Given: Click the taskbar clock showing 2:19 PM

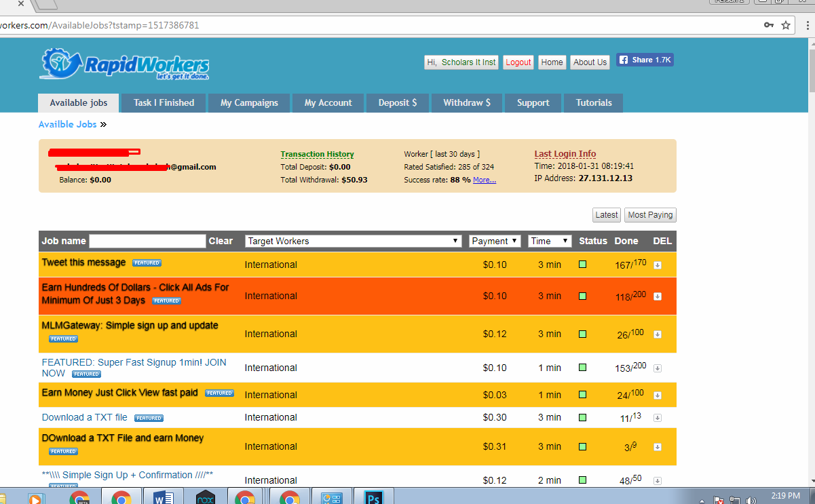Looking at the screenshot, I should (785, 496).
